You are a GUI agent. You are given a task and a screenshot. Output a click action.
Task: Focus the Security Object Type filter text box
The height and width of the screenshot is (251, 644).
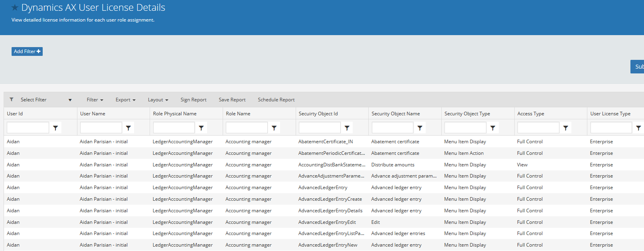(465, 128)
